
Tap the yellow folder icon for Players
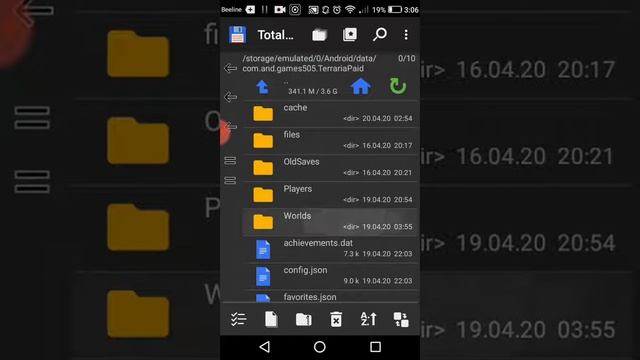tap(263, 195)
